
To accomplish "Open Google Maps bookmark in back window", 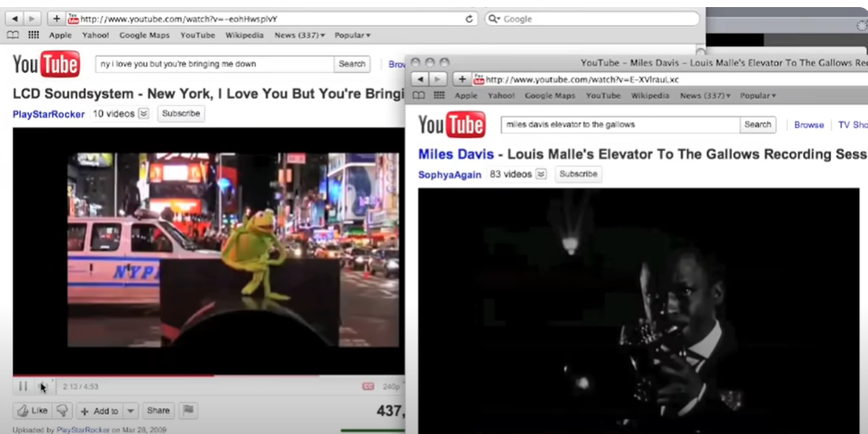I will pos(145,35).
